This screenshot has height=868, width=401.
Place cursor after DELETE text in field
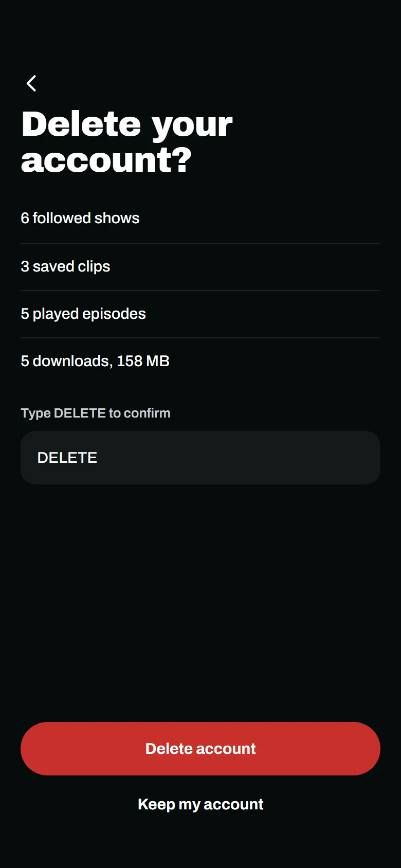(98, 458)
